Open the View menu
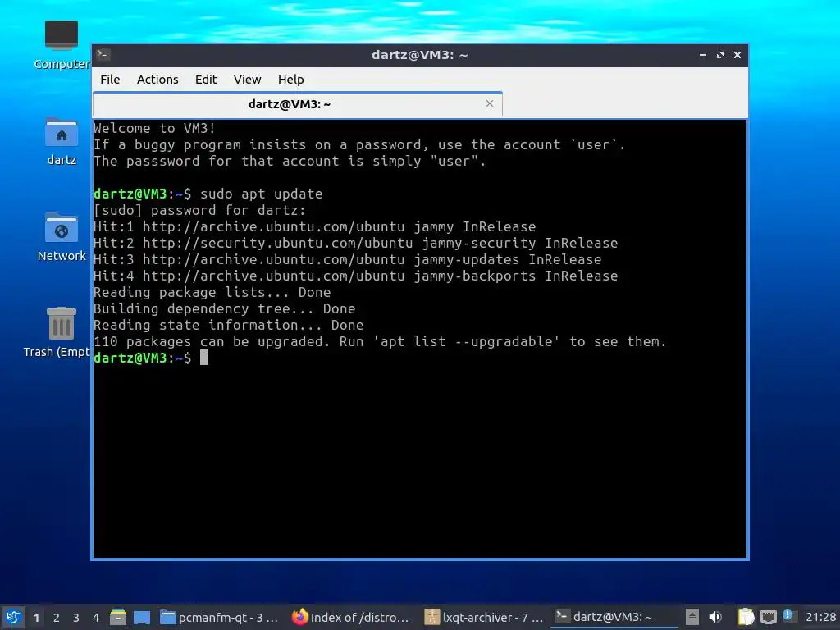Image resolution: width=840 pixels, height=630 pixels. tap(247, 80)
